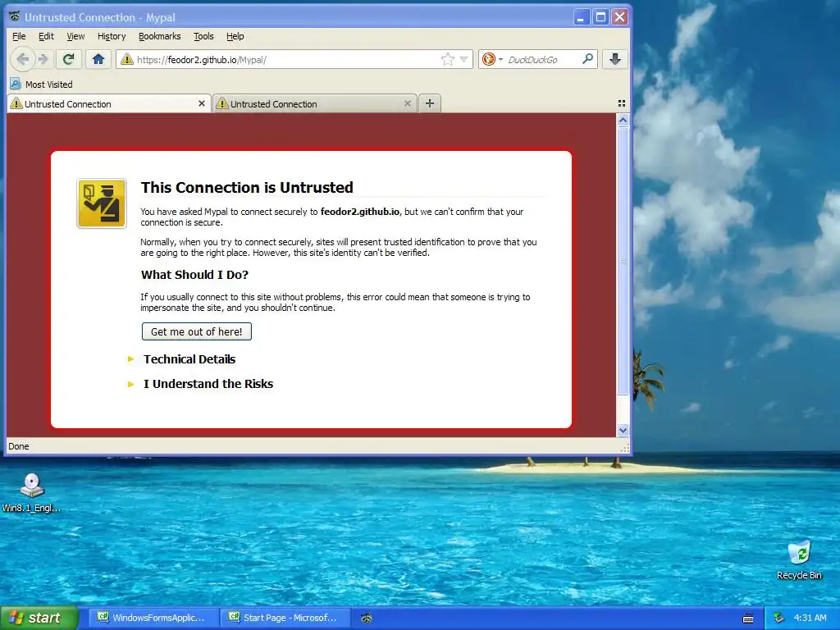This screenshot has width=840, height=630.
Task: Click the Mypal raccoon taskbar button
Action: pyautogui.click(x=367, y=618)
